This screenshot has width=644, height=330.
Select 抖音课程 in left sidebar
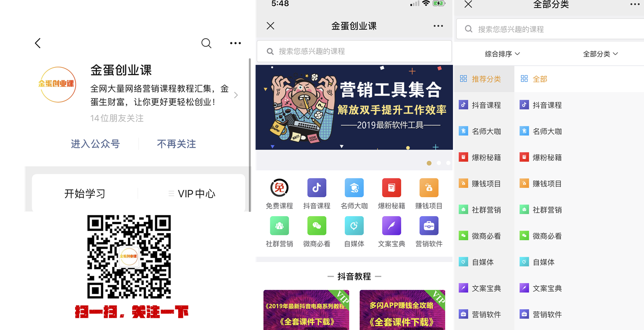tap(484, 105)
